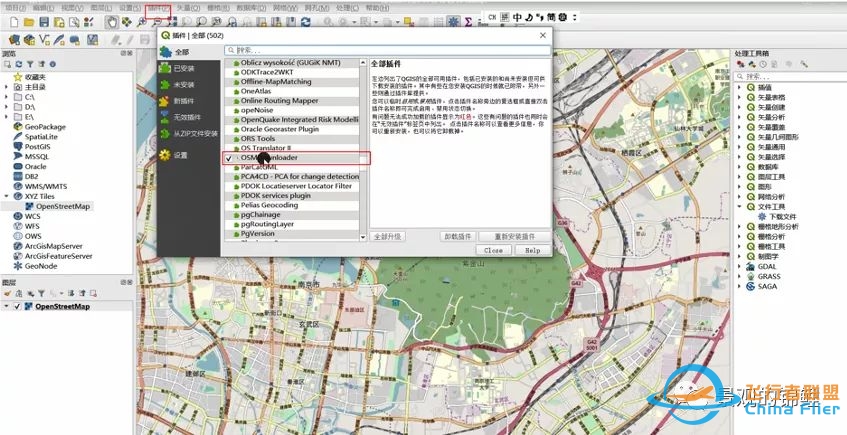Expand the E:\ drive node
Image resolution: width=847 pixels, height=435 pixels.
[6, 117]
